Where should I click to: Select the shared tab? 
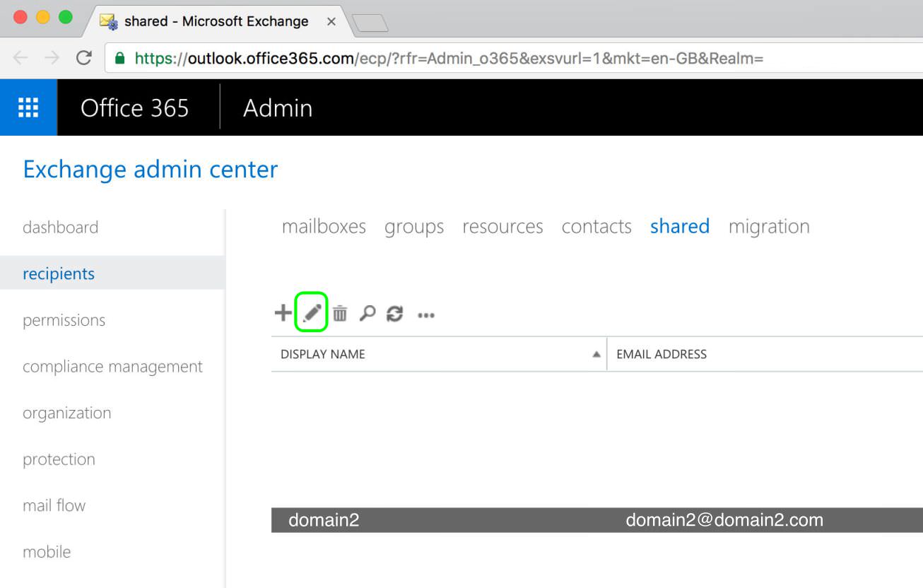click(680, 226)
